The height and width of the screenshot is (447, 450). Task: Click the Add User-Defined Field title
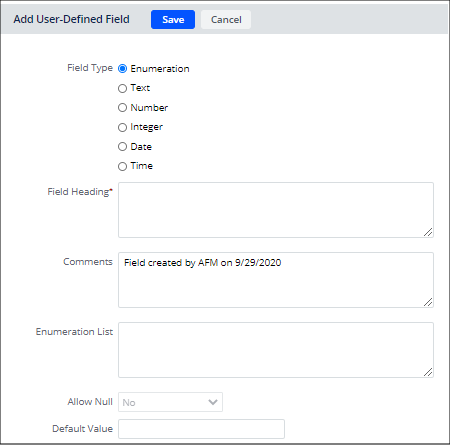71,19
